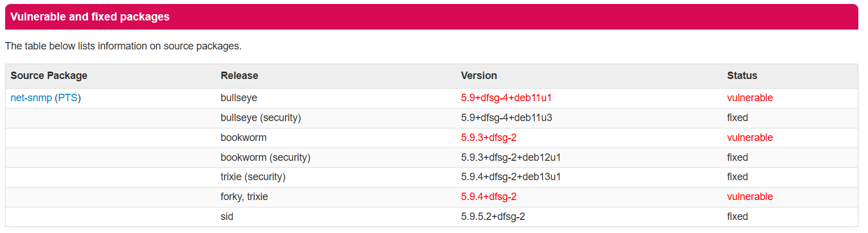Click the Version column header

click(x=479, y=76)
